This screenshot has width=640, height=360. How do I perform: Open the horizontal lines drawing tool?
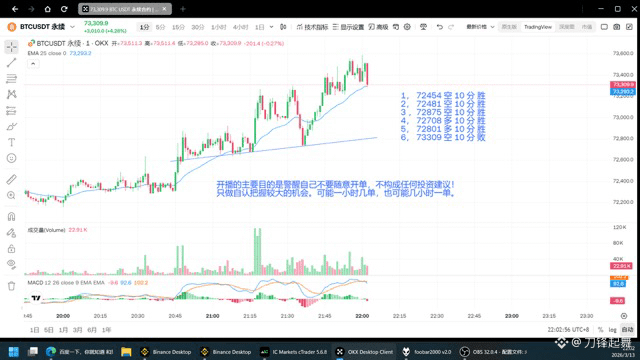point(11,78)
